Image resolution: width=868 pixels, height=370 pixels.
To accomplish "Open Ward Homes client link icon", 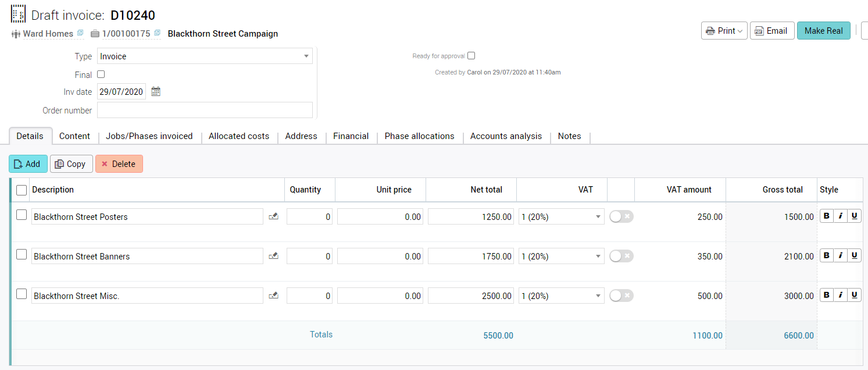I will pyautogui.click(x=80, y=34).
